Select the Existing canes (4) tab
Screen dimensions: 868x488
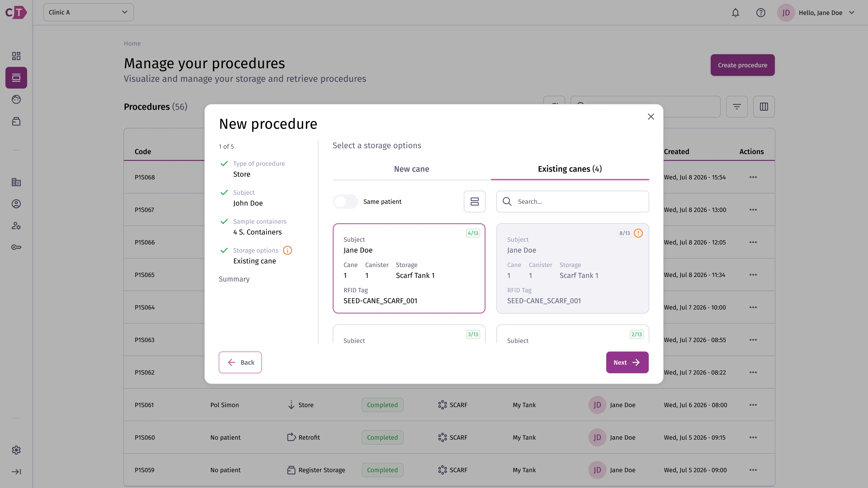click(570, 169)
